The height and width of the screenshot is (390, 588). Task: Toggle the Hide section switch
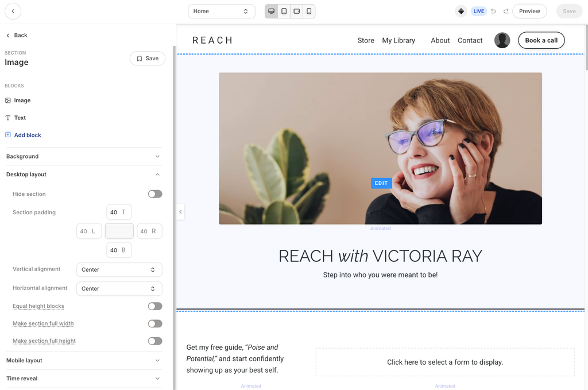(155, 194)
